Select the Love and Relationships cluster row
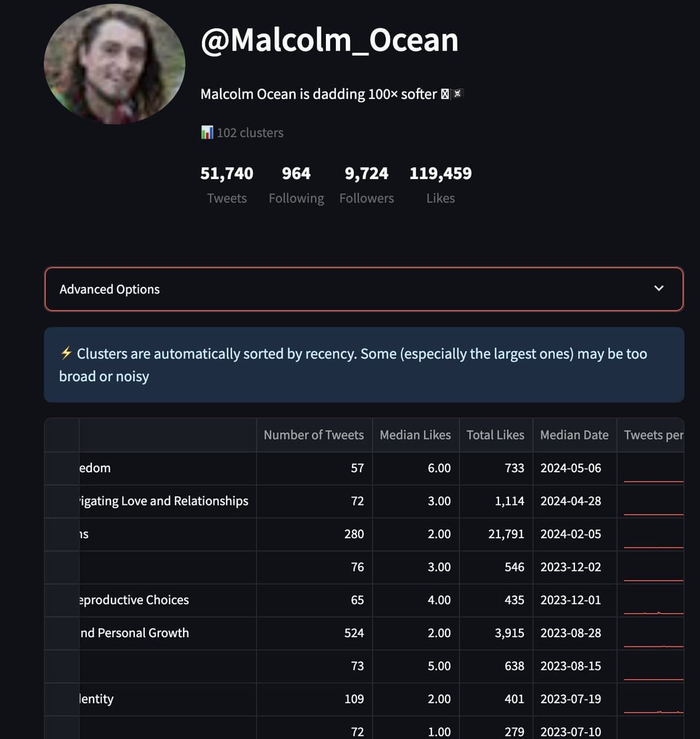 [x=165, y=501]
